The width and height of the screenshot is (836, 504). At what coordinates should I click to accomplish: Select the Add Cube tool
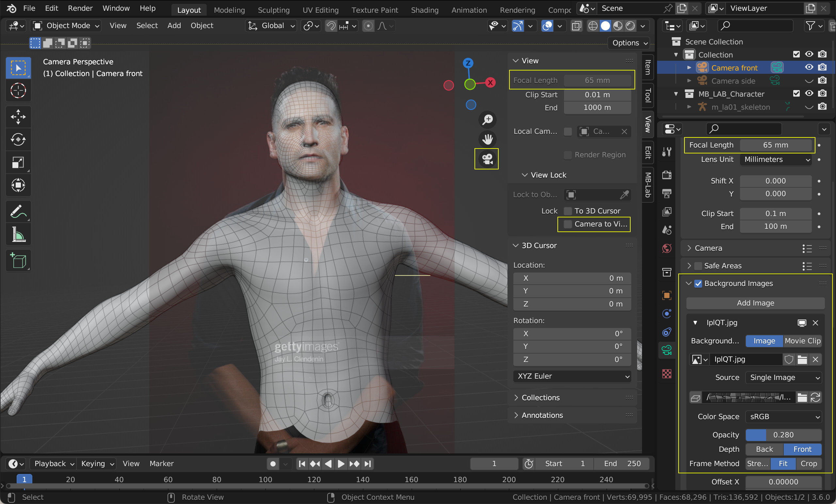[x=18, y=260]
